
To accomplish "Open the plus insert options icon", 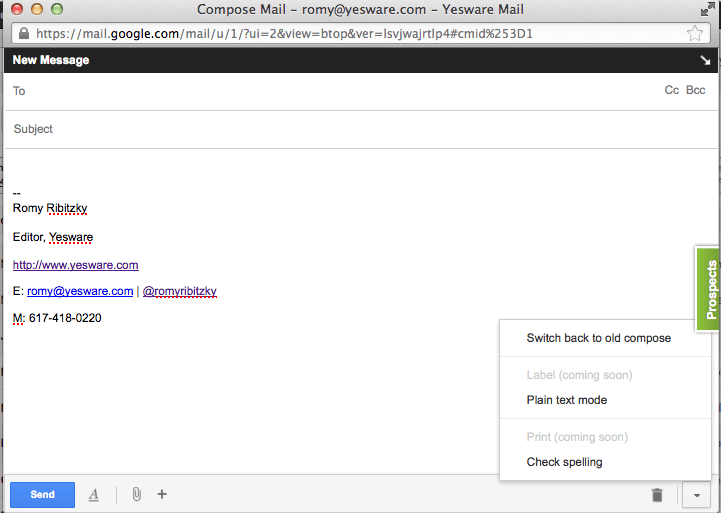I will coord(162,494).
